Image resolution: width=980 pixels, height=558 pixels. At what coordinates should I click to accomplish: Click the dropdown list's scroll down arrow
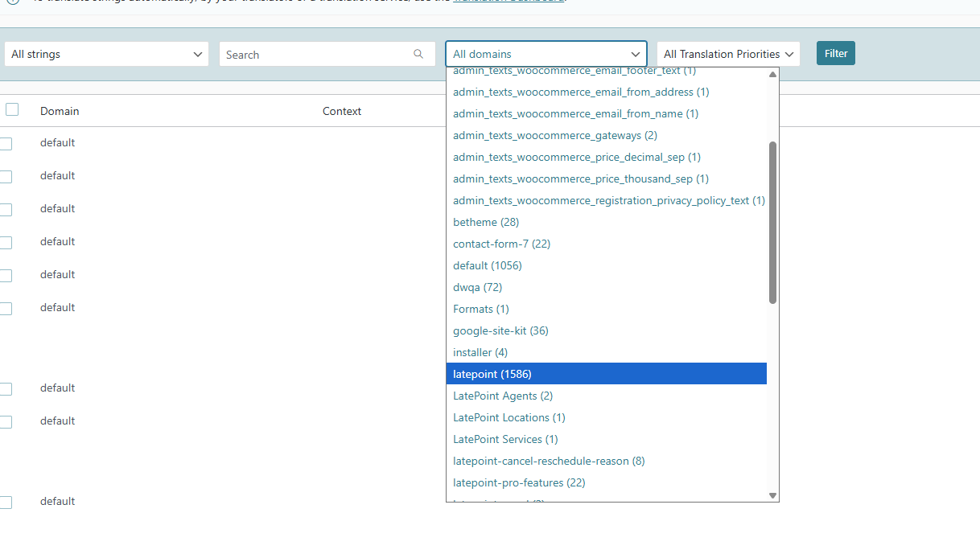772,495
